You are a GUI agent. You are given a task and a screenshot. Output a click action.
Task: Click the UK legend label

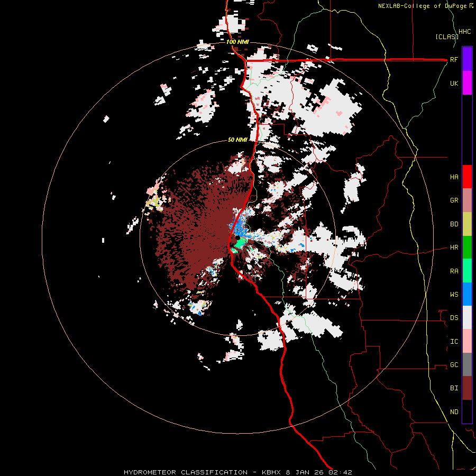(454, 83)
